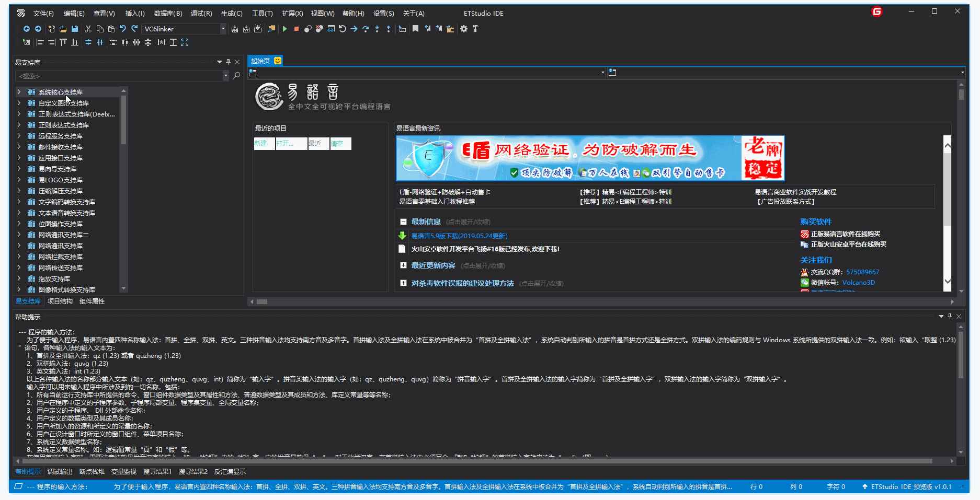980x500 pixels.
Task: Switch to the 组件属性 tab
Action: [x=92, y=301]
